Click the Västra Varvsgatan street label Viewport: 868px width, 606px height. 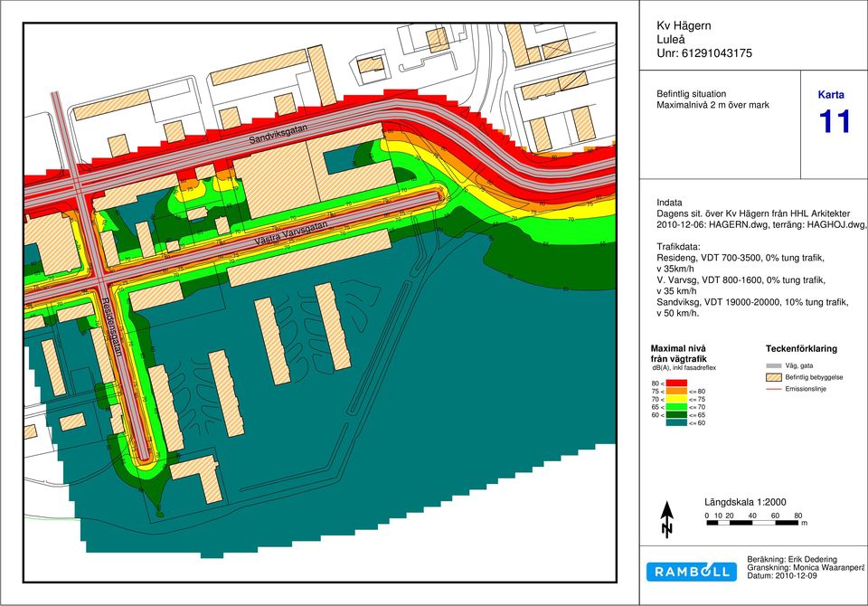point(291,233)
